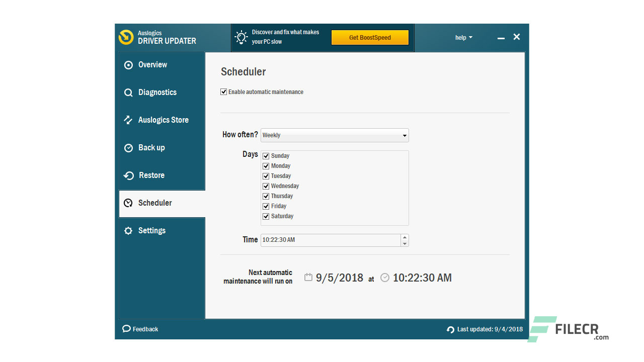The height and width of the screenshot is (362, 644).
Task: Toggle the Tuesday checkbox
Action: 266,176
